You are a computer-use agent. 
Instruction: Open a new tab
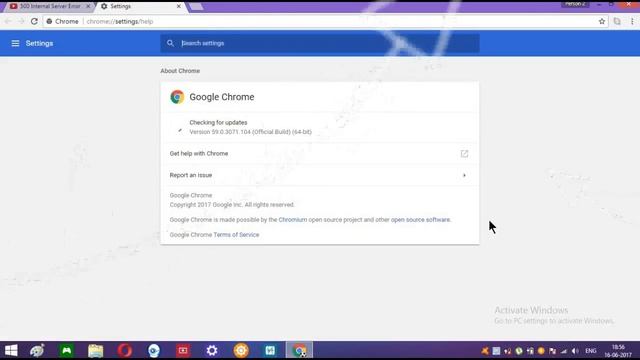tap(196, 6)
